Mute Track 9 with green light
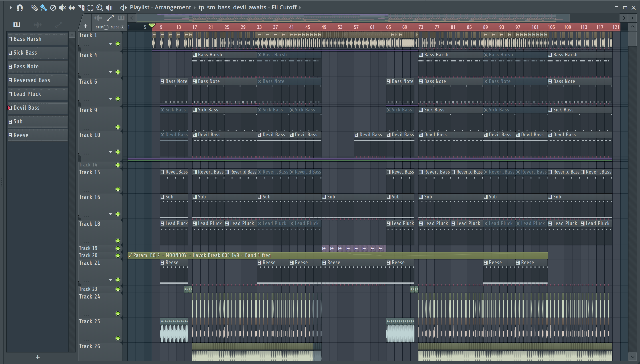 (x=118, y=127)
